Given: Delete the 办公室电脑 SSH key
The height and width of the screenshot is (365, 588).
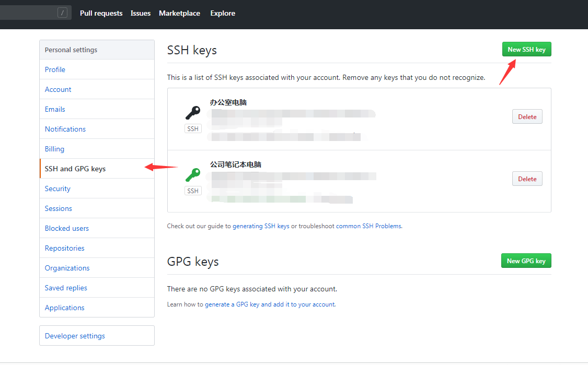Looking at the screenshot, I should coord(527,117).
